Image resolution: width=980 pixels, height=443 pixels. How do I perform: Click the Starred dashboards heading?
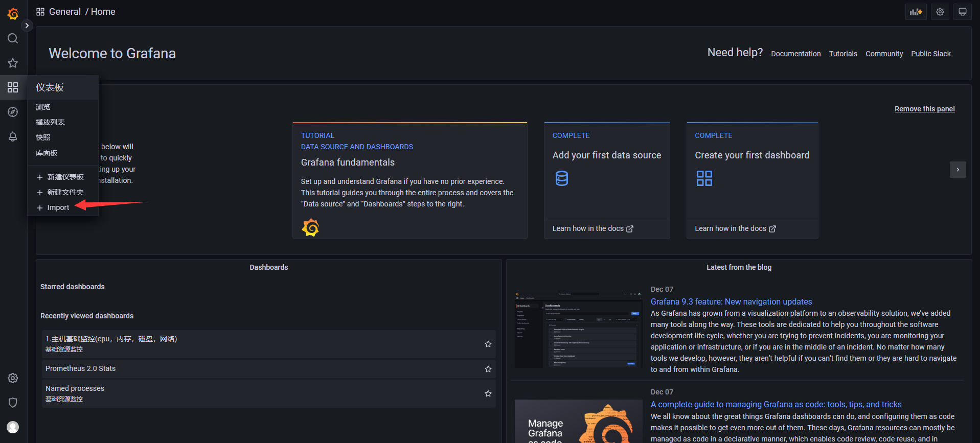tap(73, 287)
